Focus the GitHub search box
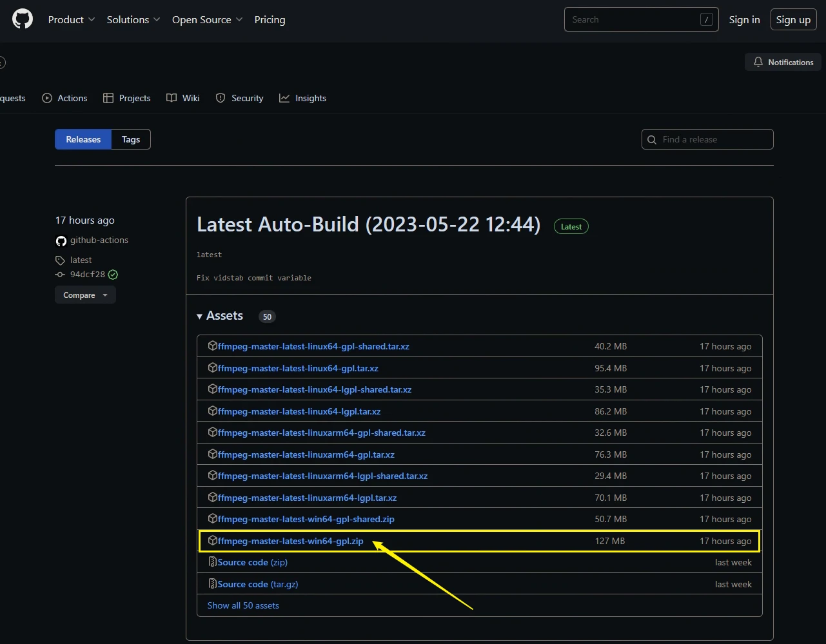This screenshot has height=644, width=826. pyautogui.click(x=641, y=19)
